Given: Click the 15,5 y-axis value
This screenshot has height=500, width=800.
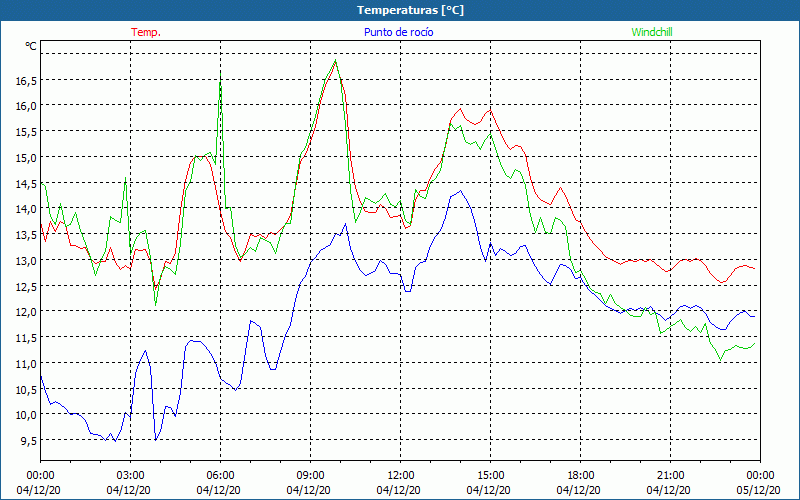Looking at the screenshot, I should [25, 132].
